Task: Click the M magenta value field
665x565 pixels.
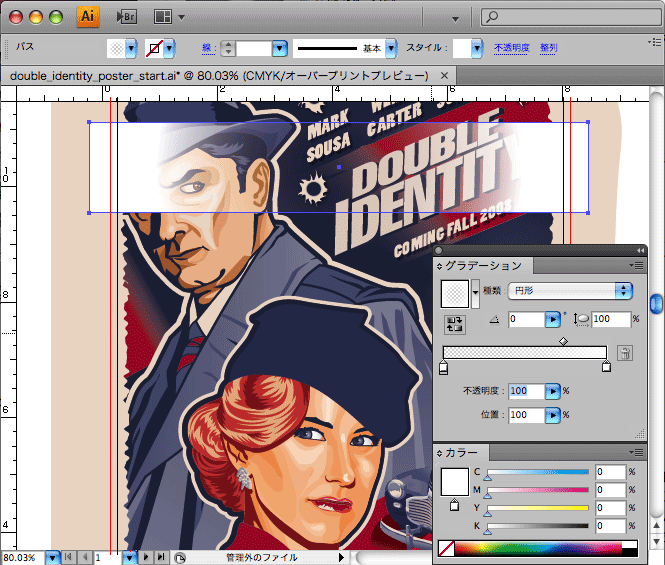Action: click(x=611, y=490)
